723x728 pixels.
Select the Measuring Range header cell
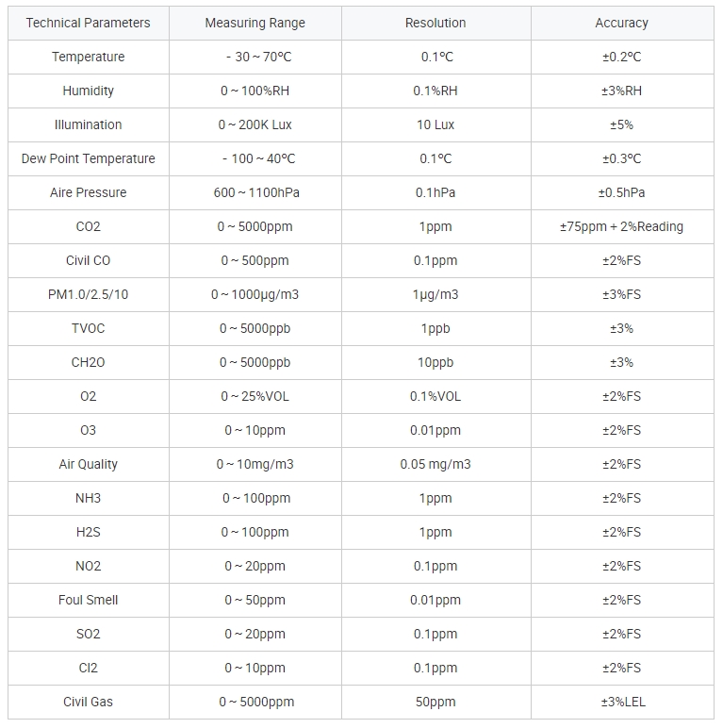255,23
